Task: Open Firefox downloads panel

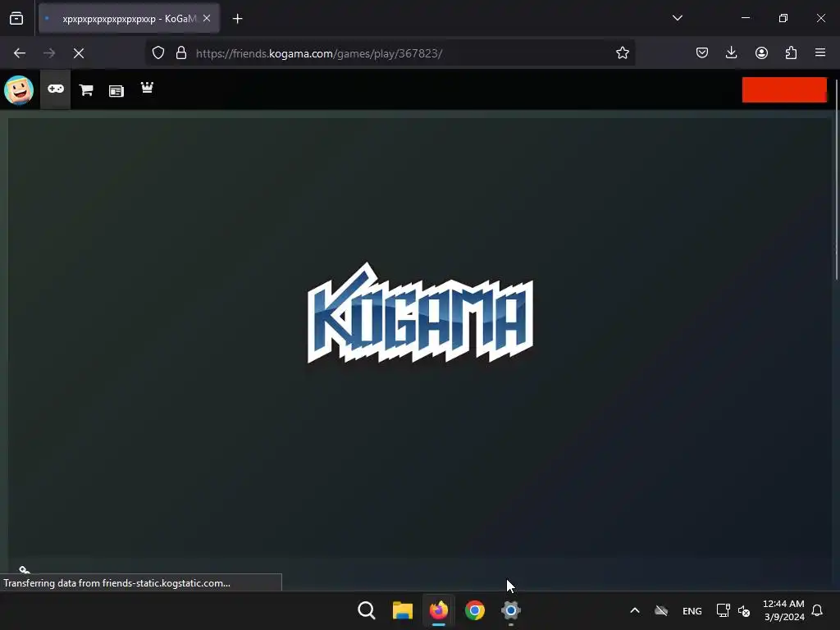Action: (731, 53)
